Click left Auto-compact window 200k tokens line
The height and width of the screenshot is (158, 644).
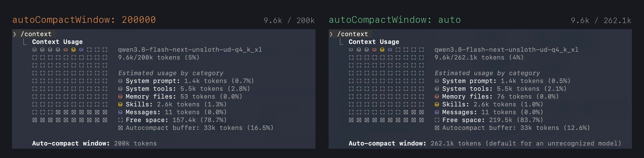(94, 144)
